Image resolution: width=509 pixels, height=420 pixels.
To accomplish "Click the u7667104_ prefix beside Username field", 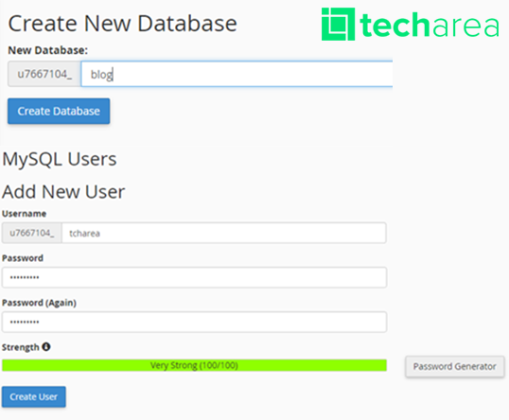I will [x=32, y=233].
